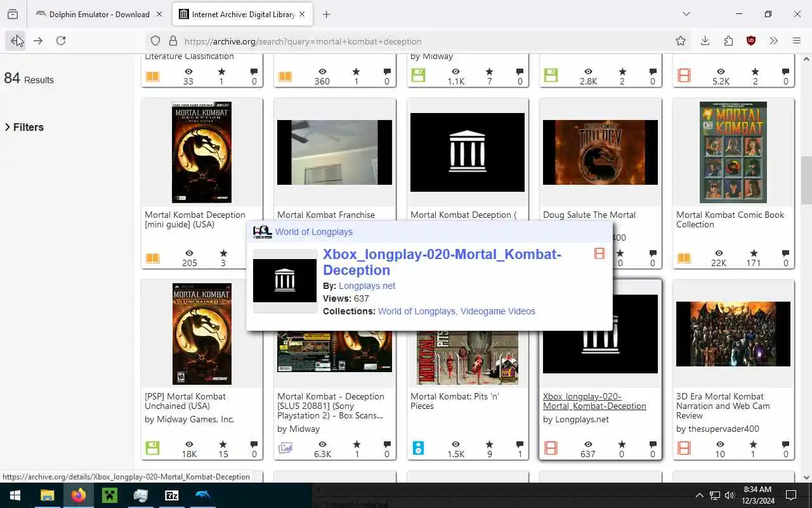The width and height of the screenshot is (812, 508).
Task: Open World of Longplays popup header link
Action: pos(314,232)
